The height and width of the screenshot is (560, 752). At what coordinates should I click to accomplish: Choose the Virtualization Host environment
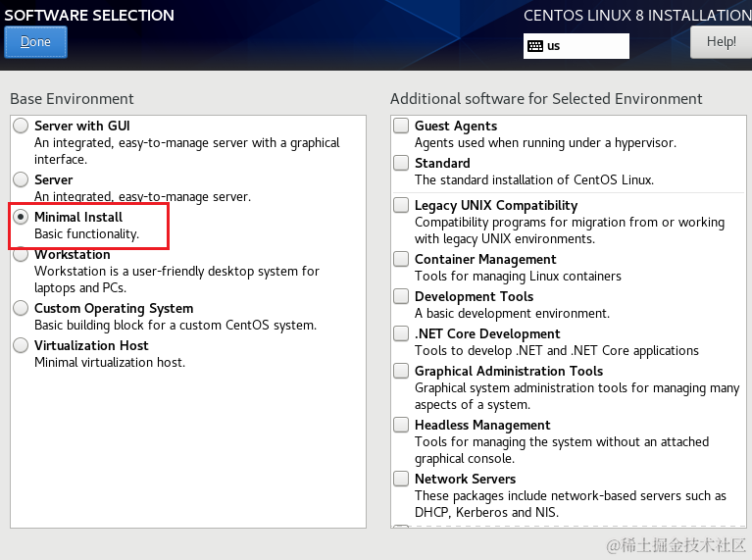point(21,346)
